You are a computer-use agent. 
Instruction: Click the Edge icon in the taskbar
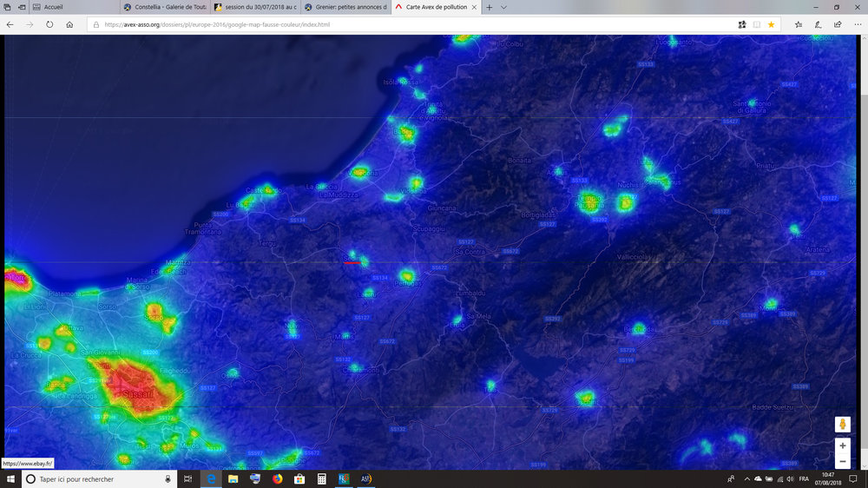(211, 479)
